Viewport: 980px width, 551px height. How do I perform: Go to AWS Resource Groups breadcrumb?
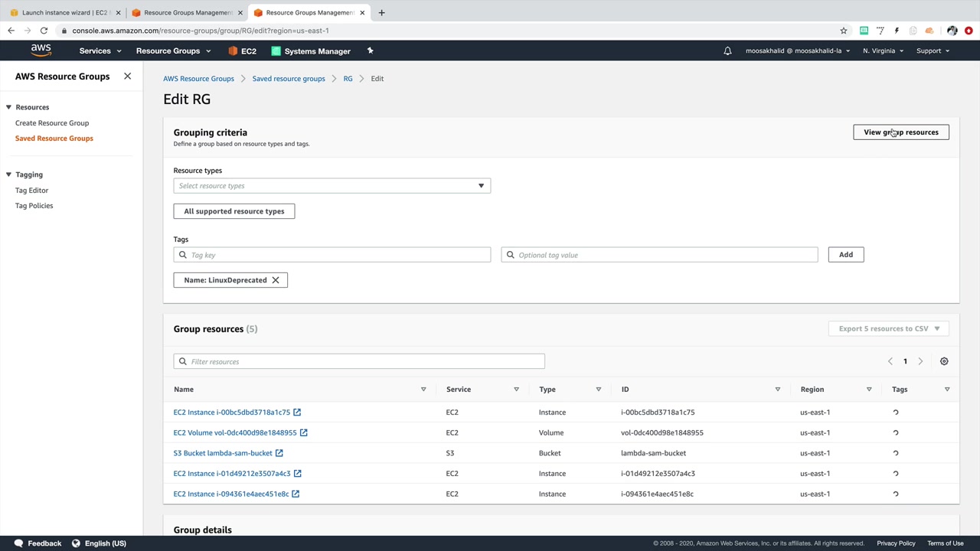(198, 79)
